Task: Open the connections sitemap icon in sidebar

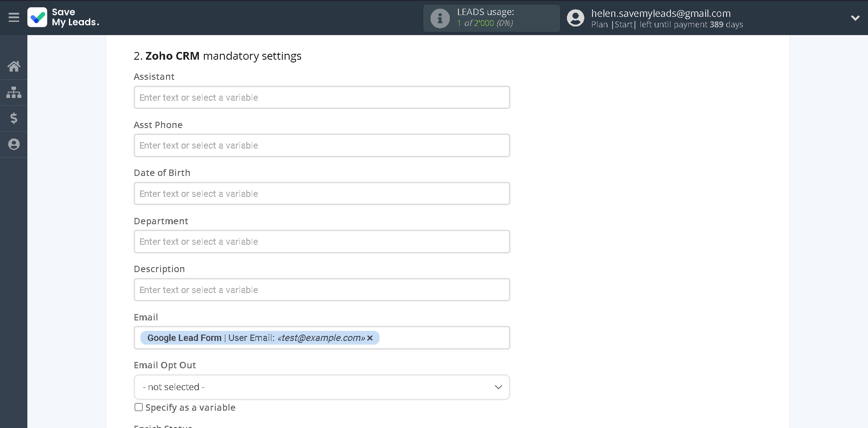Action: (x=14, y=93)
